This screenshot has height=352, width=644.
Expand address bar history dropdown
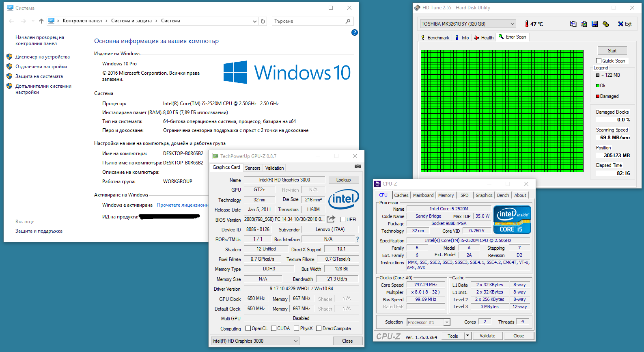pyautogui.click(x=254, y=21)
